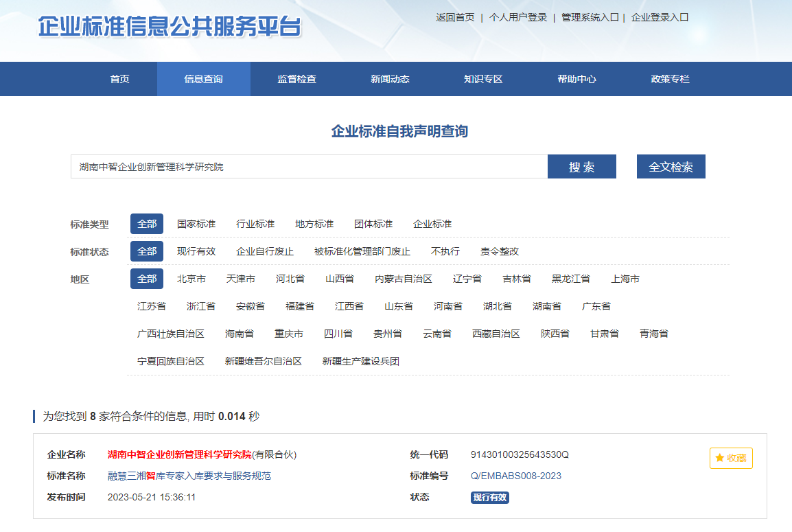Open the 企业登录入口 link
The height and width of the screenshot is (532, 792).
click(660, 17)
